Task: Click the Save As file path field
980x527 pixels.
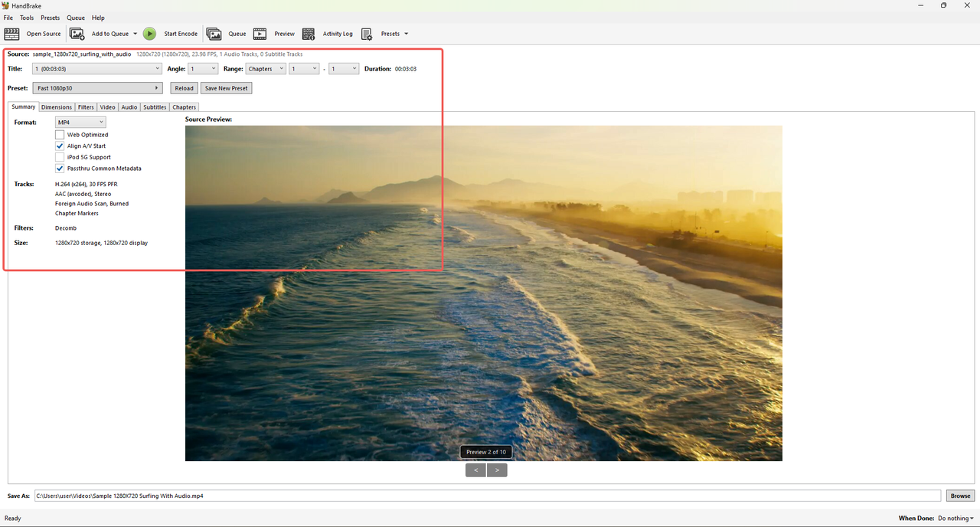Action: tap(487, 496)
